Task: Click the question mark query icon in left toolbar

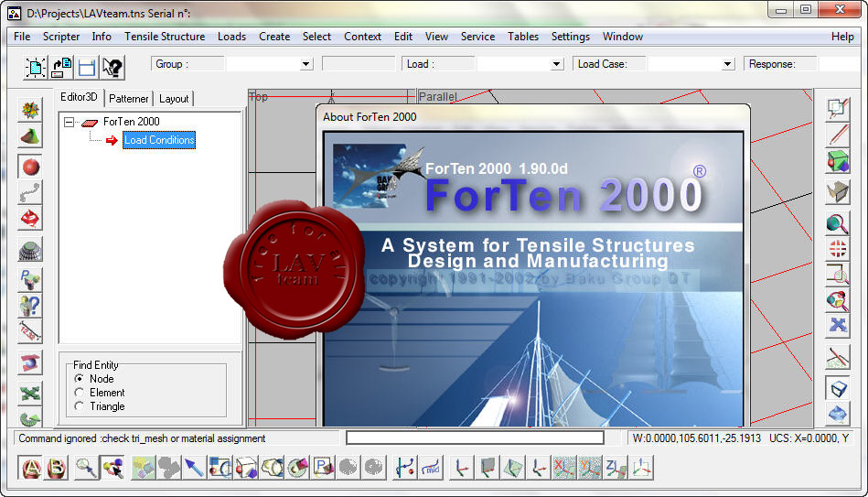Action: (30, 306)
